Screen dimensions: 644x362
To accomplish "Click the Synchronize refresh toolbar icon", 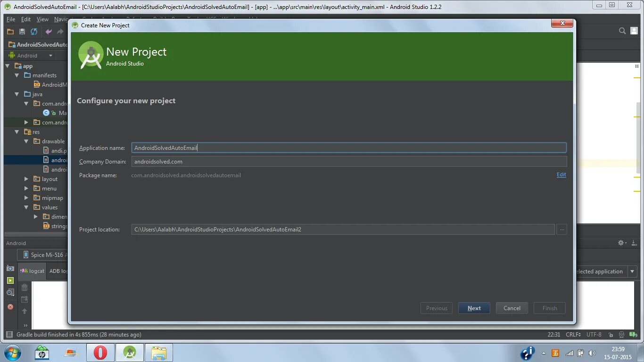I will point(34,32).
